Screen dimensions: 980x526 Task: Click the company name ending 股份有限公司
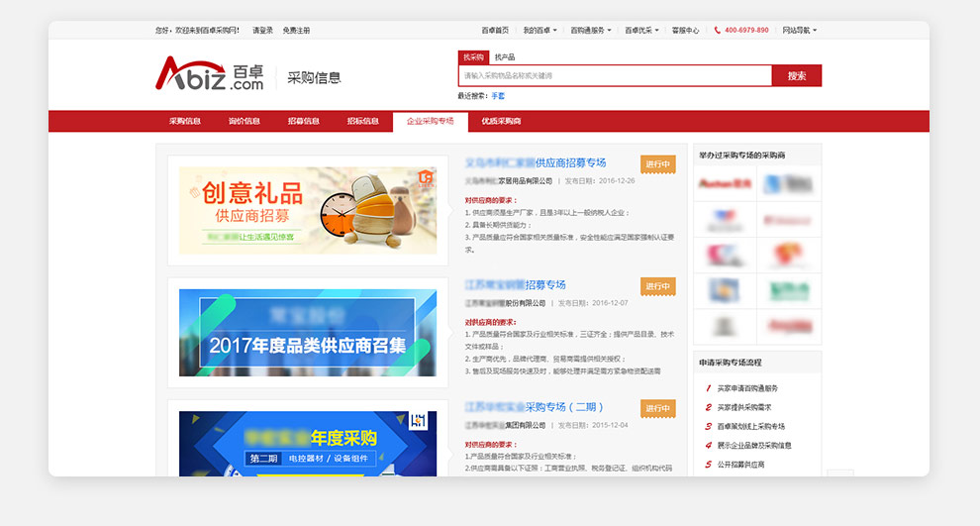(505, 303)
